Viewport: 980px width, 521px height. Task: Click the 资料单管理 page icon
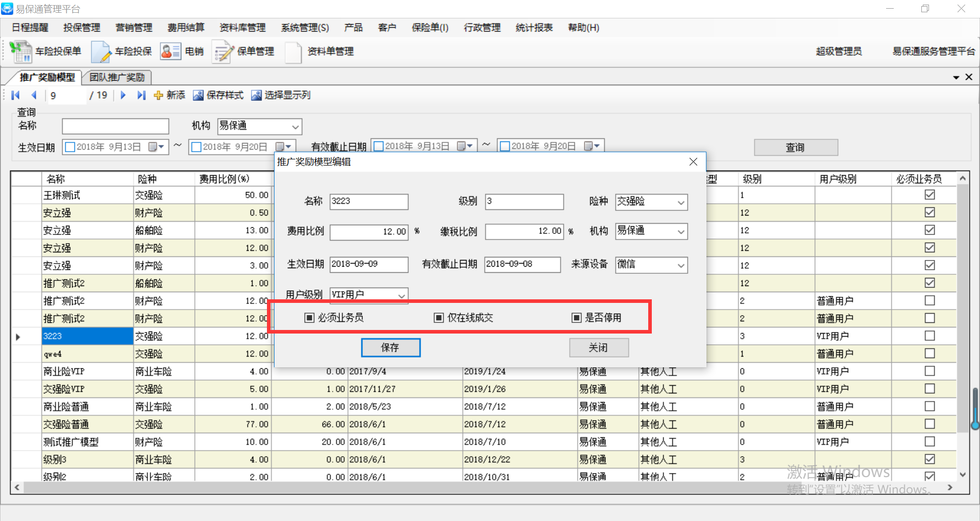[293, 52]
